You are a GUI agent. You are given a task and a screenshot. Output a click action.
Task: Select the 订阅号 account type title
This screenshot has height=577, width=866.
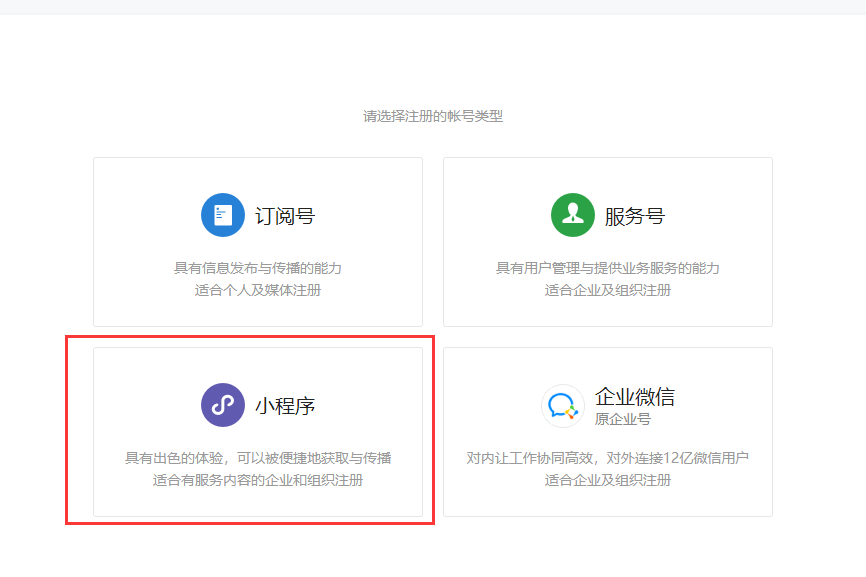coord(285,216)
